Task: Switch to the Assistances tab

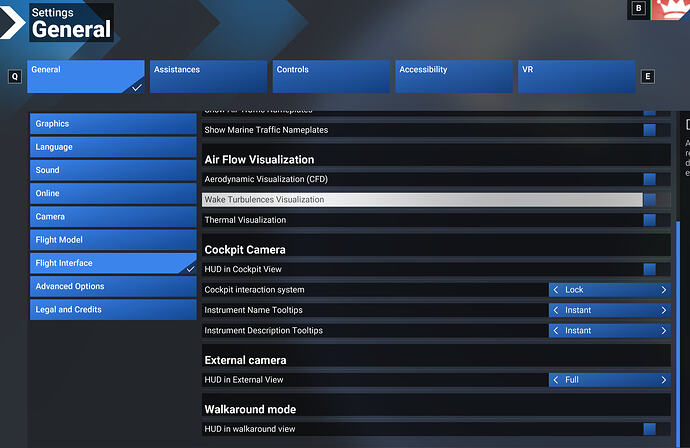Action: (x=208, y=77)
